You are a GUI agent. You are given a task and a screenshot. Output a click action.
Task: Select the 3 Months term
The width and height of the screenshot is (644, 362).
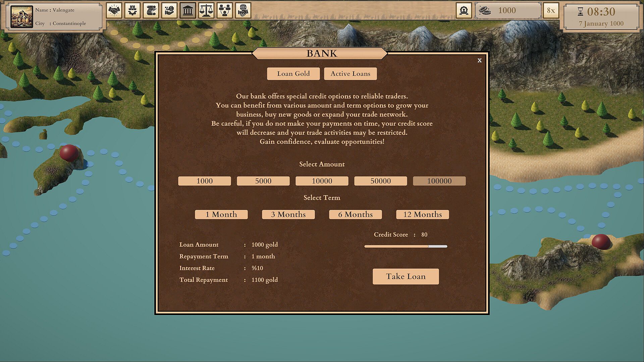coord(288,215)
